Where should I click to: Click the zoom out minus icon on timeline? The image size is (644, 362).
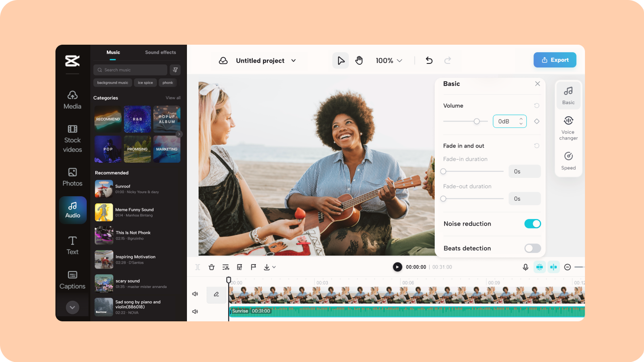pos(568,267)
